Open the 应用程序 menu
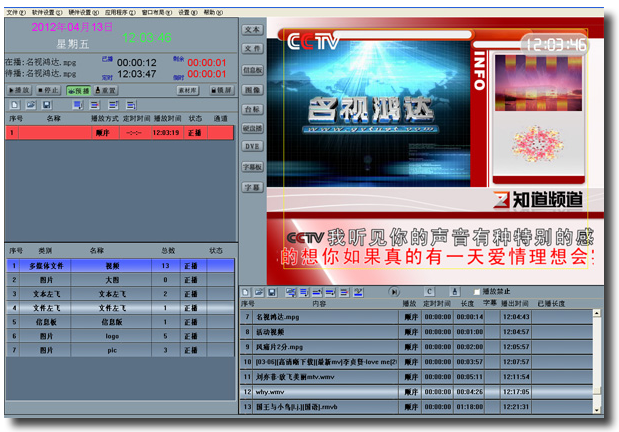Screen dimensions: 619x432 (120, 12)
